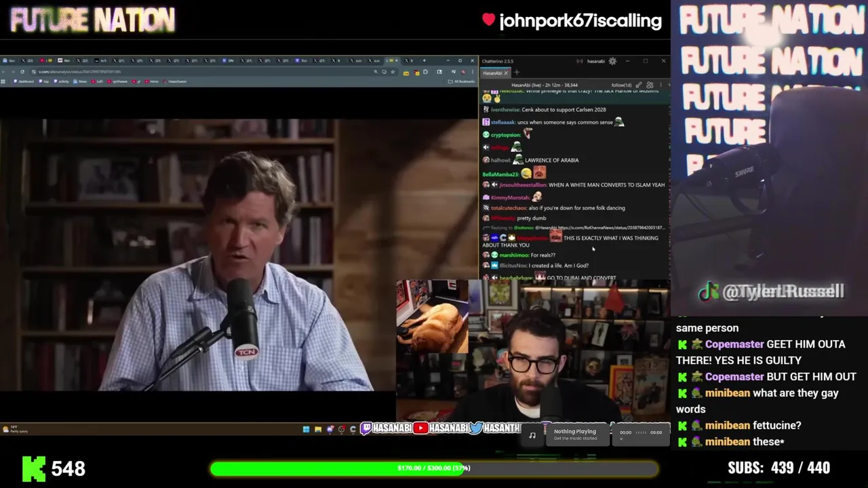Image resolution: width=868 pixels, height=488 pixels.
Task: Click the sleeping dog camera thumbnail
Action: [432, 317]
